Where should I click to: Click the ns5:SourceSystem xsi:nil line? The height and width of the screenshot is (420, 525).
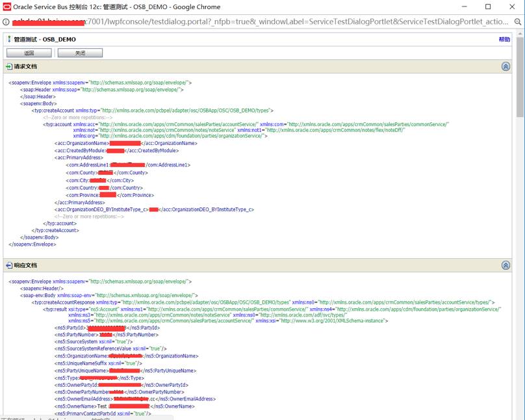coord(94,341)
